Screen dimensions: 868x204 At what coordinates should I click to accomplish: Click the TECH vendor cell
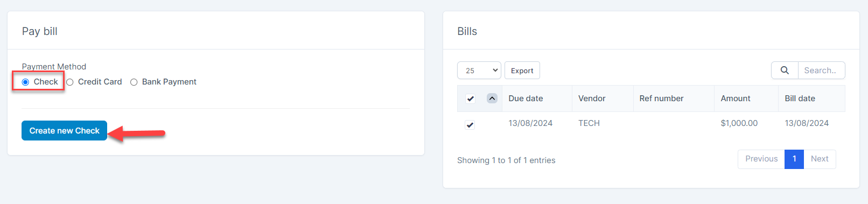[589, 123]
